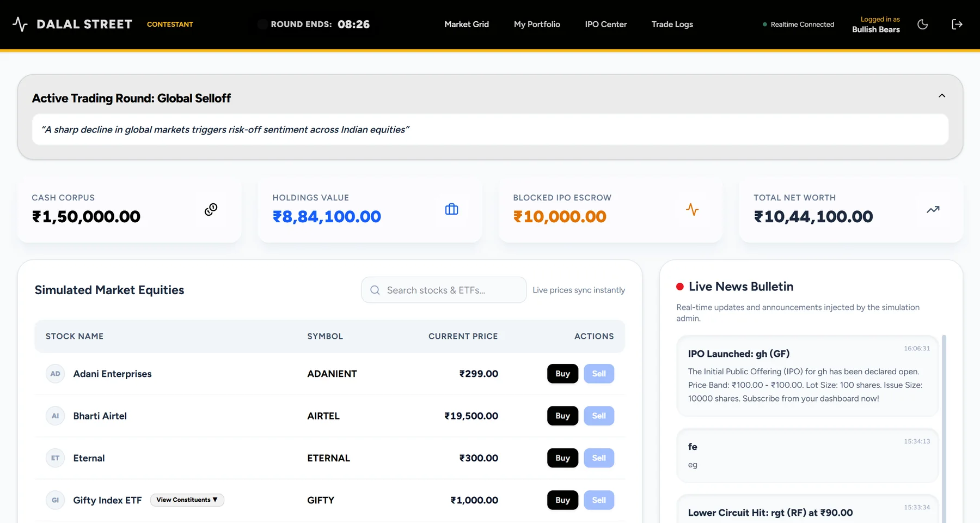Sell Eternal stock
980x523 pixels.
pyautogui.click(x=599, y=458)
